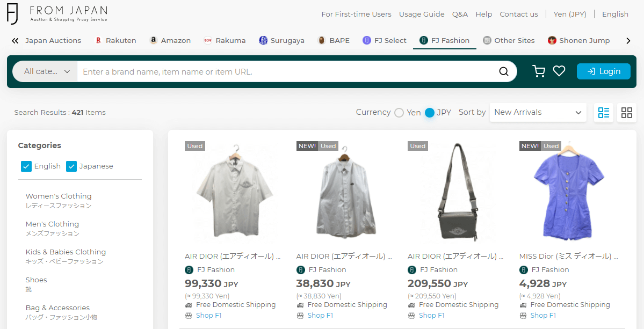Click the left double-chevron tab scroller
The image size is (644, 329).
[x=15, y=41]
